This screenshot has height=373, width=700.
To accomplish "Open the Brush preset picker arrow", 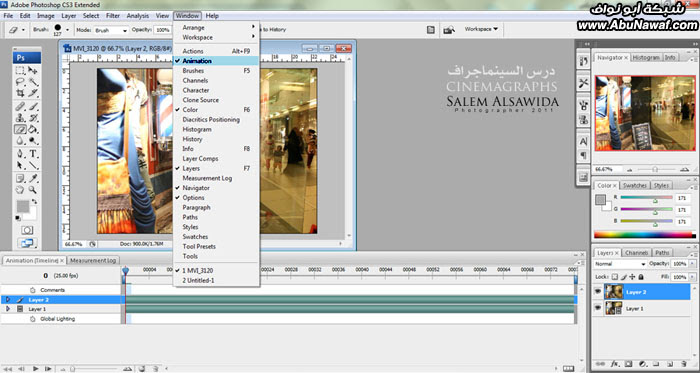I will click(x=67, y=30).
